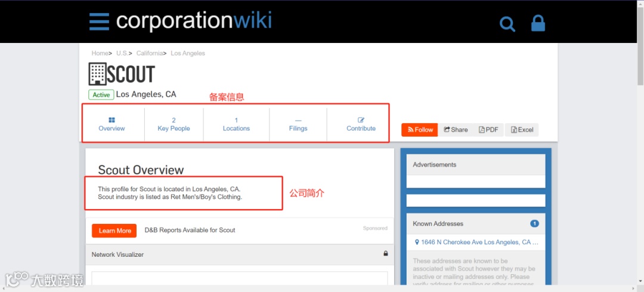Image resolution: width=644 pixels, height=292 pixels.
Task: Click the Sponsored label
Action: (x=375, y=228)
